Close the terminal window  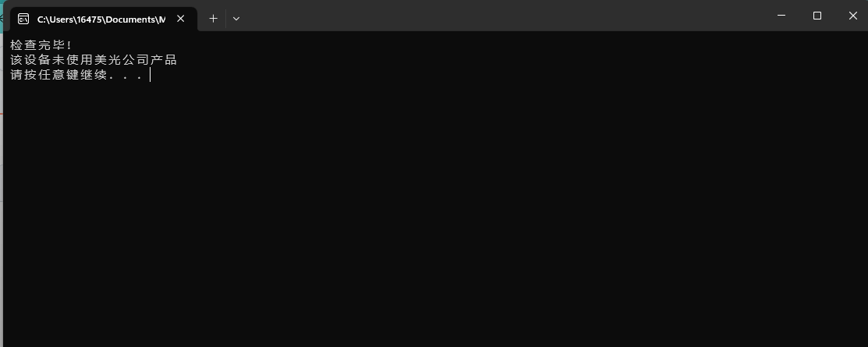[x=852, y=16]
